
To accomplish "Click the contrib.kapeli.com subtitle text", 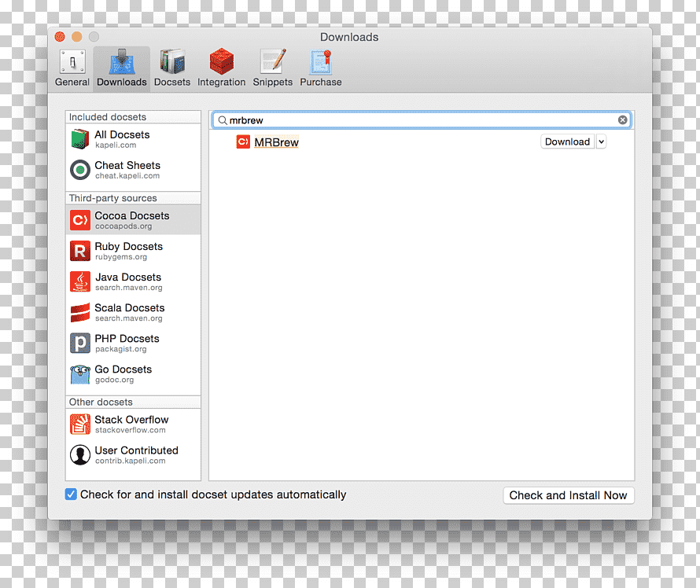I will pyautogui.click(x=131, y=461).
